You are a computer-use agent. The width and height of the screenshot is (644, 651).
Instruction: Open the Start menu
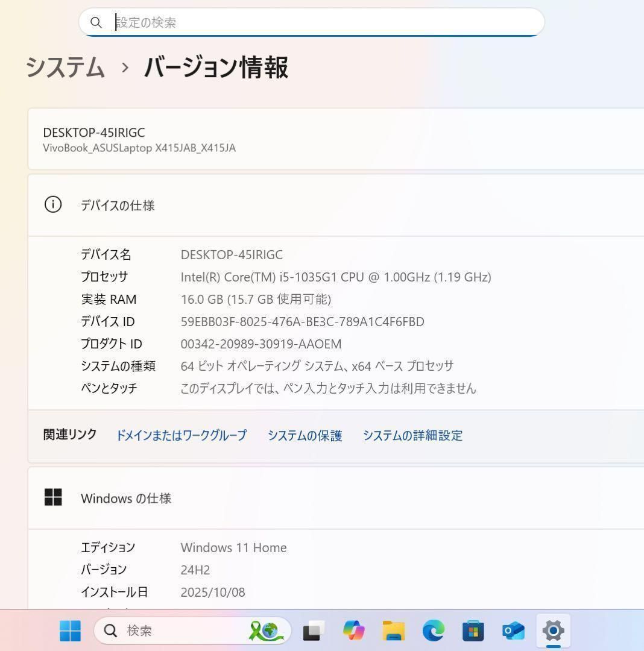pos(70,631)
